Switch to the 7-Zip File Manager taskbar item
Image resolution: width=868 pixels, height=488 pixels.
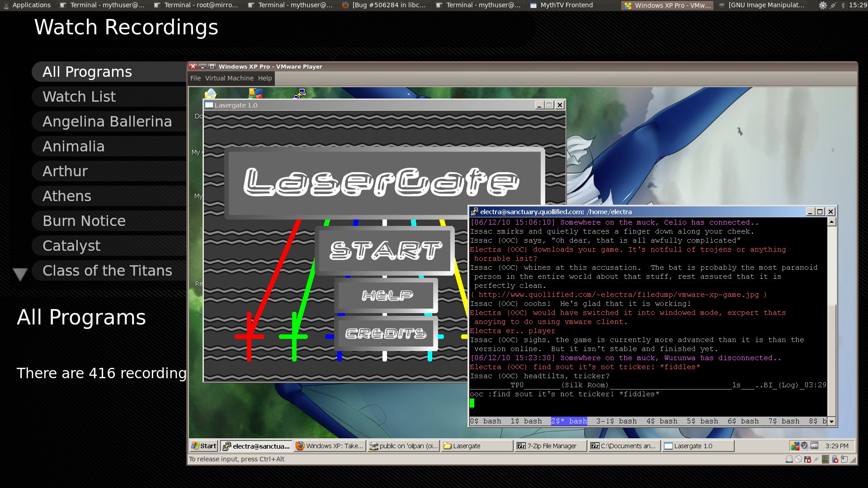point(550,446)
